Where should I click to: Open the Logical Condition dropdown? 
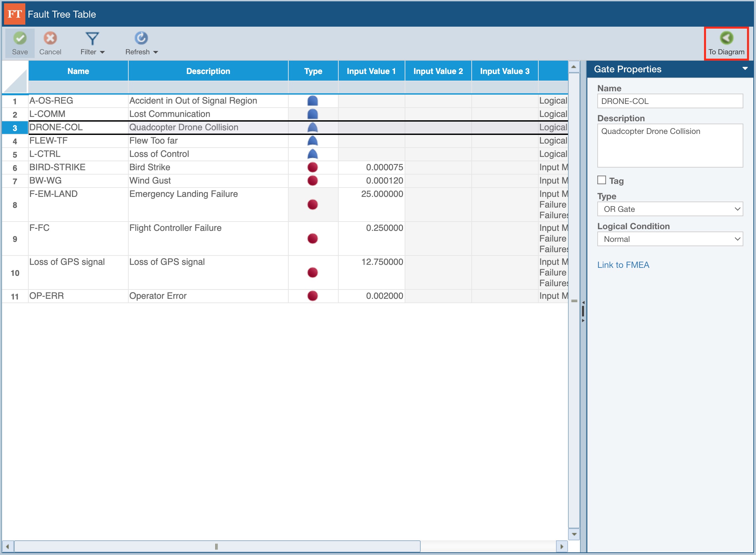(670, 239)
